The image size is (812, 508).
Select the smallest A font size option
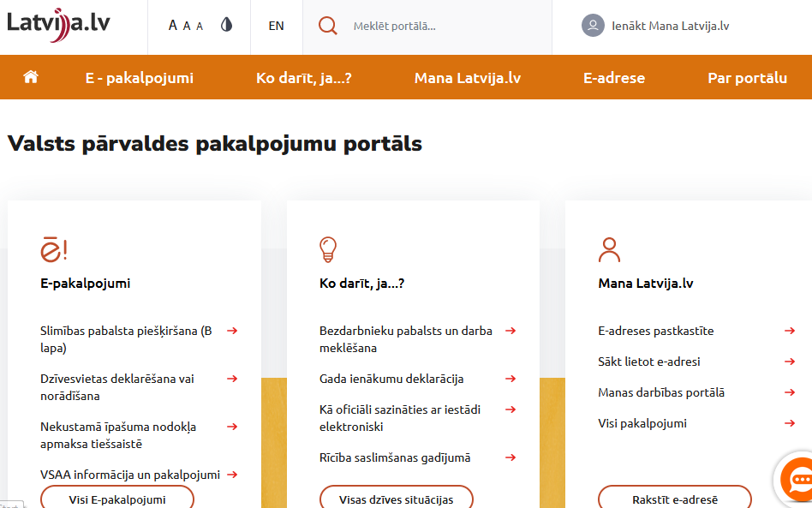(200, 26)
